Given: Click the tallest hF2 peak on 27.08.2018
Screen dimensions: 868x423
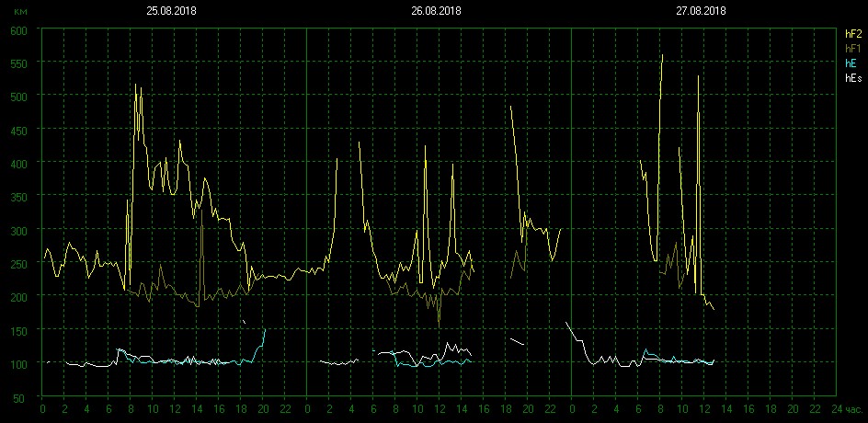Looking at the screenshot, I should (x=662, y=55).
